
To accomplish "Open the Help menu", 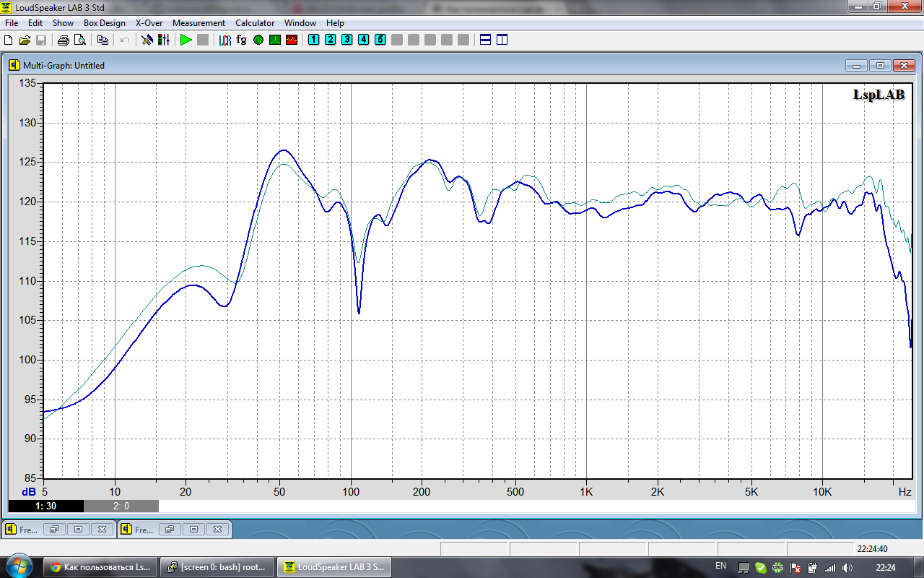I will 335,23.
